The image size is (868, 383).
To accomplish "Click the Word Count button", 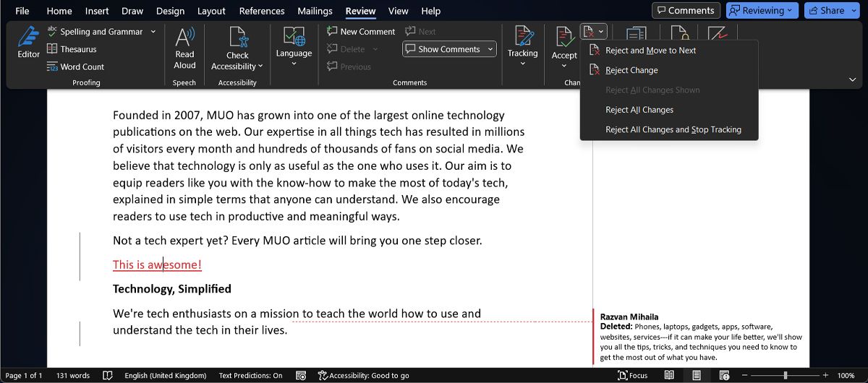I will click(x=75, y=66).
